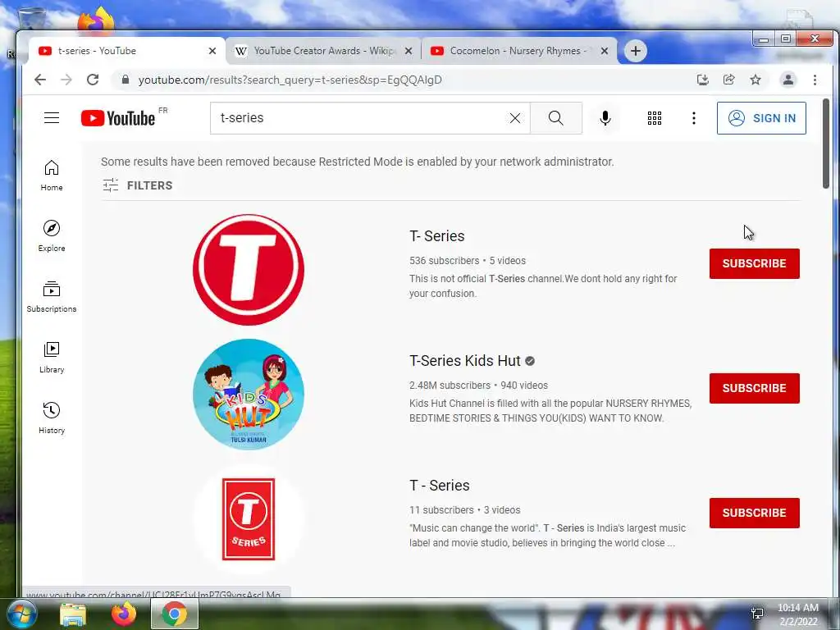Click the network icon in system tray
The height and width of the screenshot is (630, 840).
757,614
